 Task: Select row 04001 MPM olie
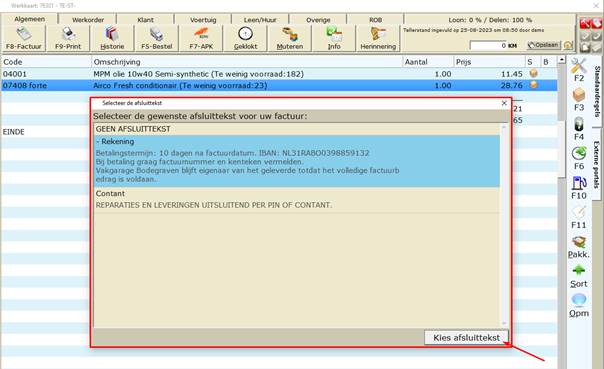(x=279, y=74)
